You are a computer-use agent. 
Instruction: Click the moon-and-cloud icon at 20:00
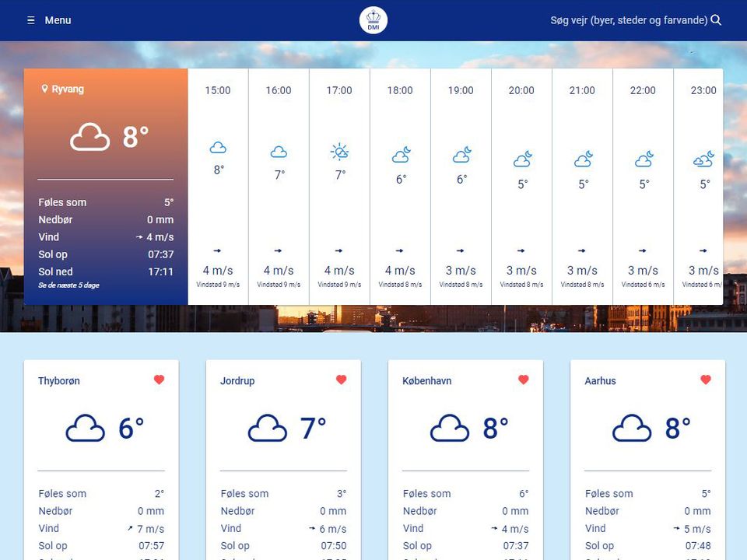[x=521, y=159]
